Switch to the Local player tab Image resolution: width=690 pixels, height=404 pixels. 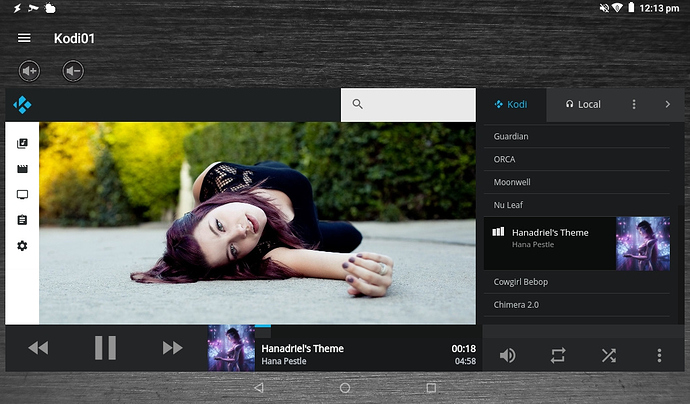point(583,104)
